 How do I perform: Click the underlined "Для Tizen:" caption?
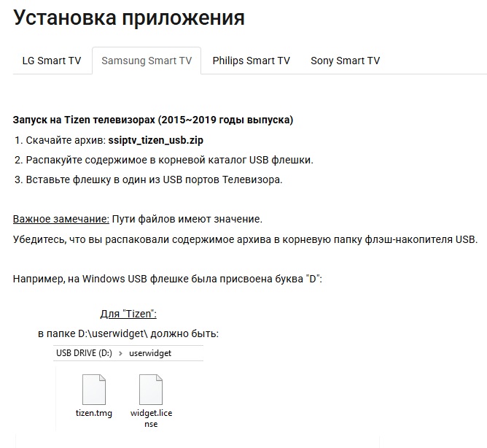[128, 314]
